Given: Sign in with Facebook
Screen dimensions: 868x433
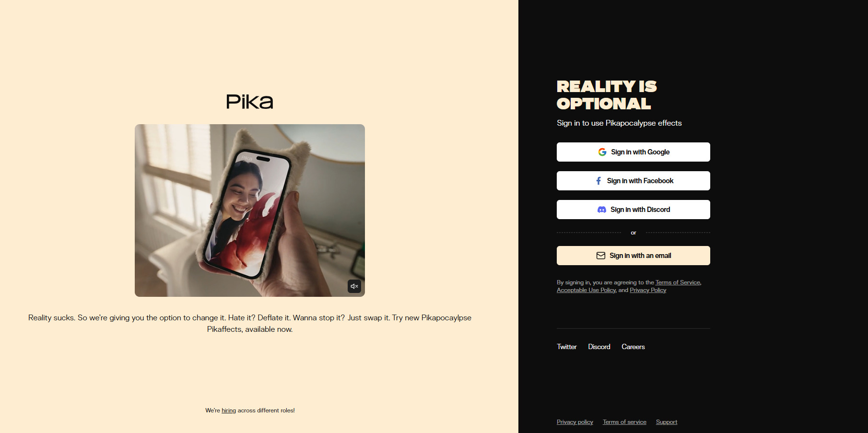Looking at the screenshot, I should pyautogui.click(x=633, y=181).
